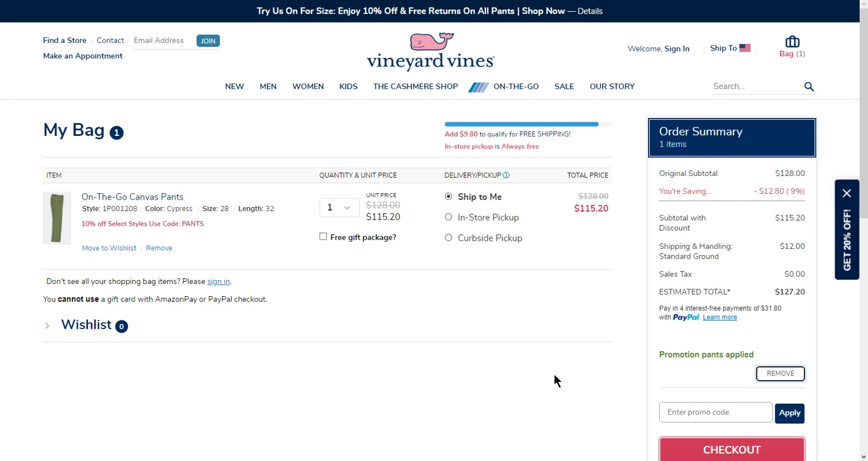The height and width of the screenshot is (461, 868).
Task: Click the badge next to My Bag
Action: coord(116,132)
